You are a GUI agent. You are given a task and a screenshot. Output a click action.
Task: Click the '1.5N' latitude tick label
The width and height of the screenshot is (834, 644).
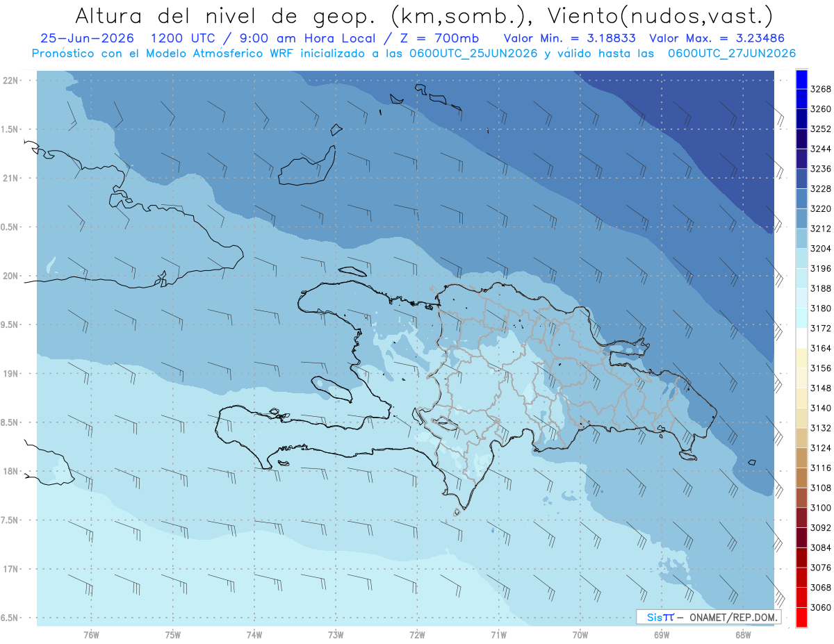[10, 129]
